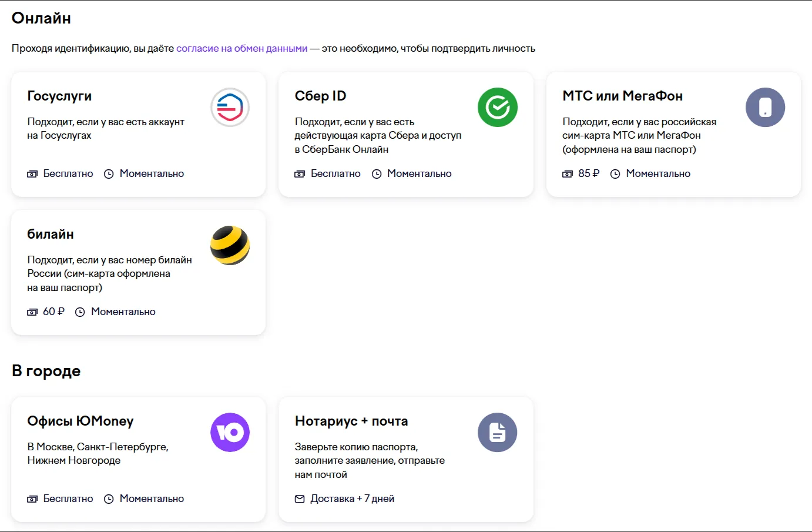The height and width of the screenshot is (532, 812).
Task: Click the Госуслуги logo icon
Action: pyautogui.click(x=230, y=108)
